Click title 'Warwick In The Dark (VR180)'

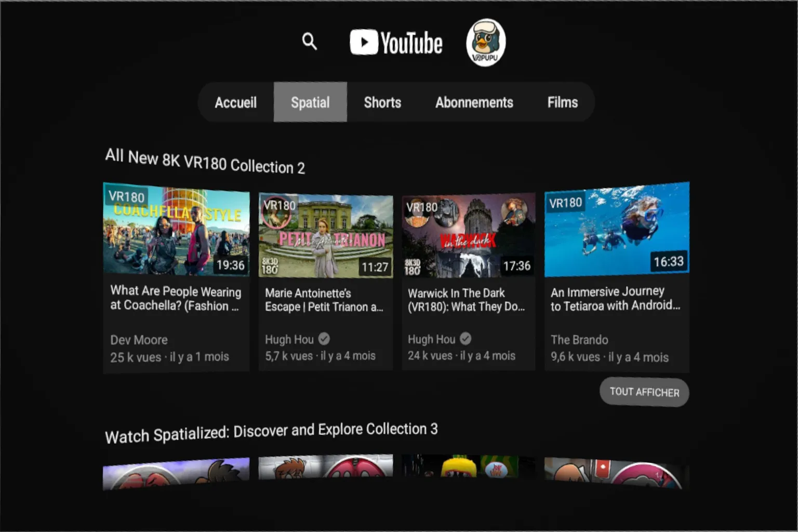coord(466,300)
